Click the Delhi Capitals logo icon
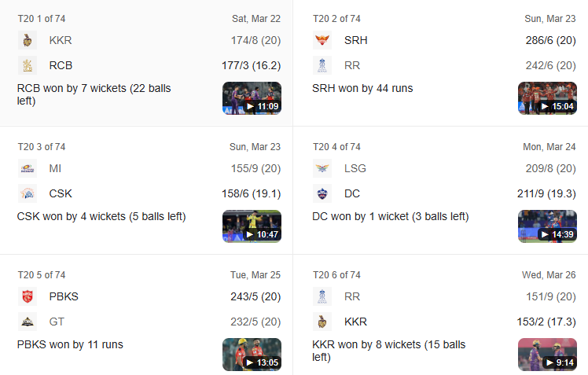 (322, 193)
